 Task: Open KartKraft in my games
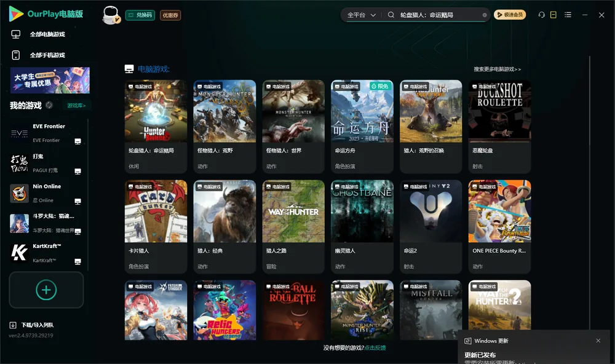(46, 253)
